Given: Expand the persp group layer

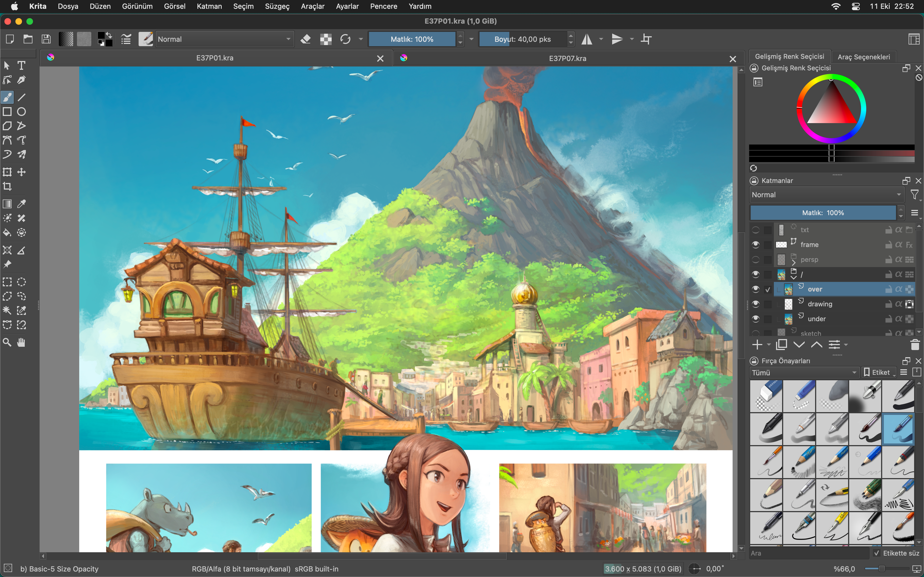Looking at the screenshot, I should (794, 263).
